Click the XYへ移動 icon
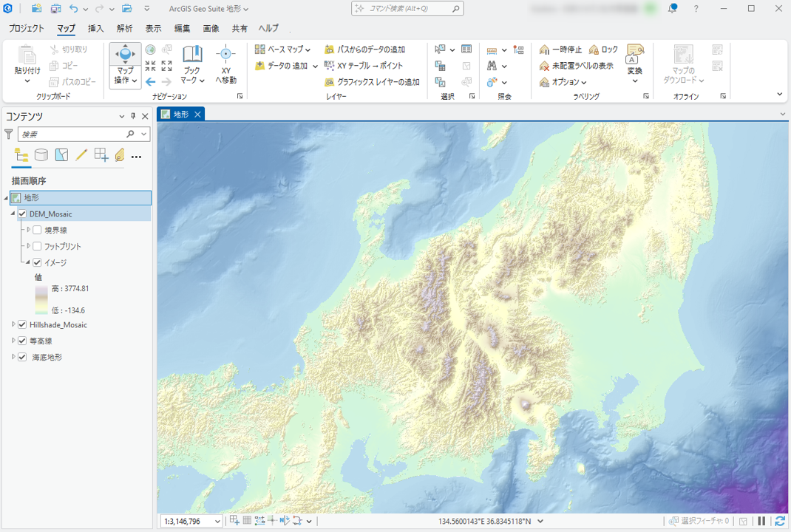The width and height of the screenshot is (791, 532). tap(225, 55)
